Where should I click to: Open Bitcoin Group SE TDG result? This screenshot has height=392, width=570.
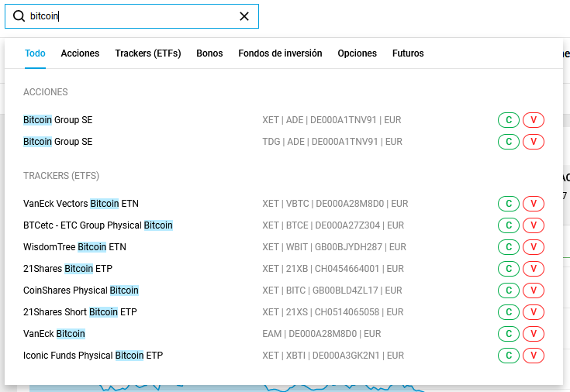pyautogui.click(x=58, y=142)
